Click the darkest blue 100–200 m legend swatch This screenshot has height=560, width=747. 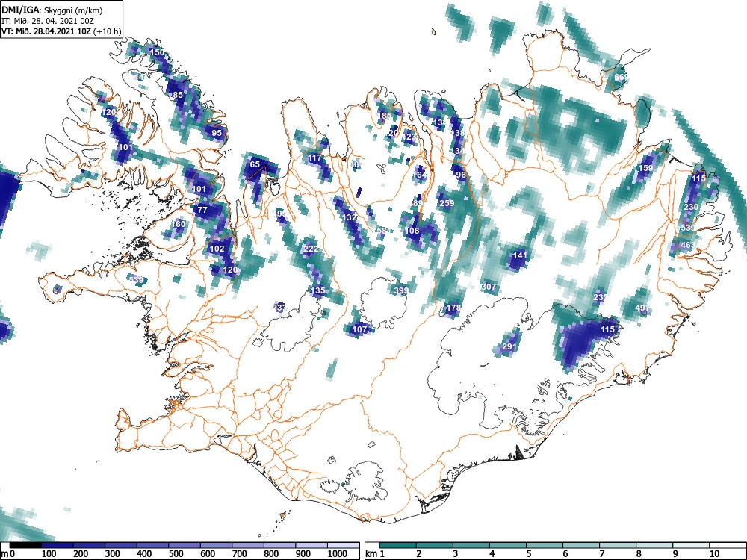point(58,544)
